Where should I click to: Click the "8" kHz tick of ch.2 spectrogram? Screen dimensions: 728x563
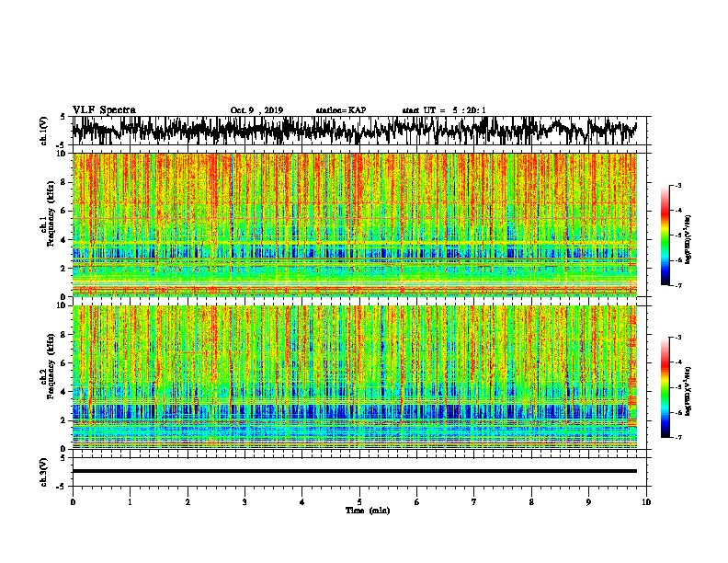coord(65,334)
